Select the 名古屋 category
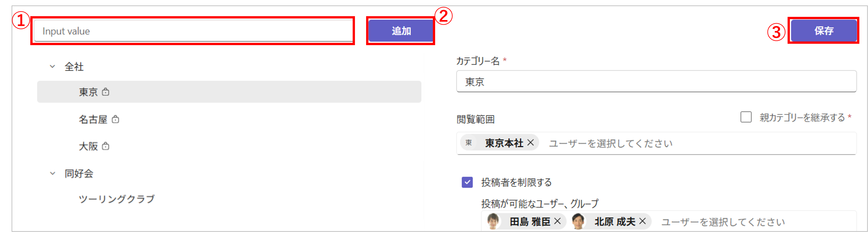868x232 pixels. (x=229, y=119)
